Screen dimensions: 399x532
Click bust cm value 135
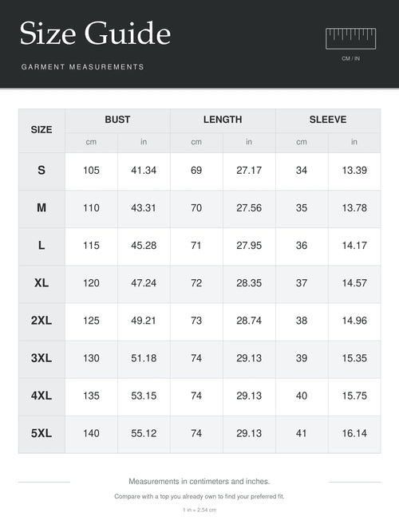(91, 396)
